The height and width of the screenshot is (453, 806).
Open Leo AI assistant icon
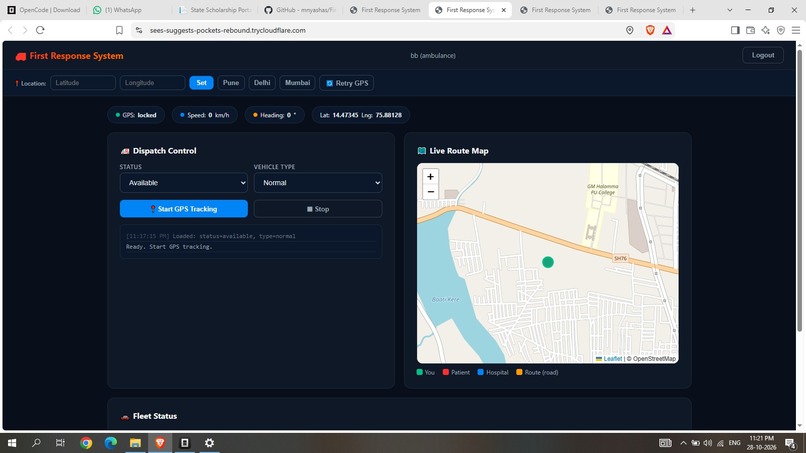766,30
